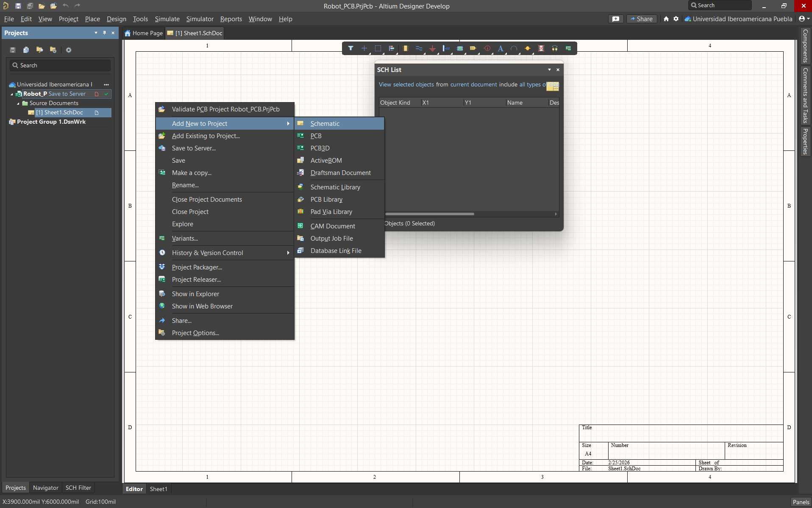The width and height of the screenshot is (812, 508).
Task: Activate the selection rectangle tool
Action: (378, 48)
